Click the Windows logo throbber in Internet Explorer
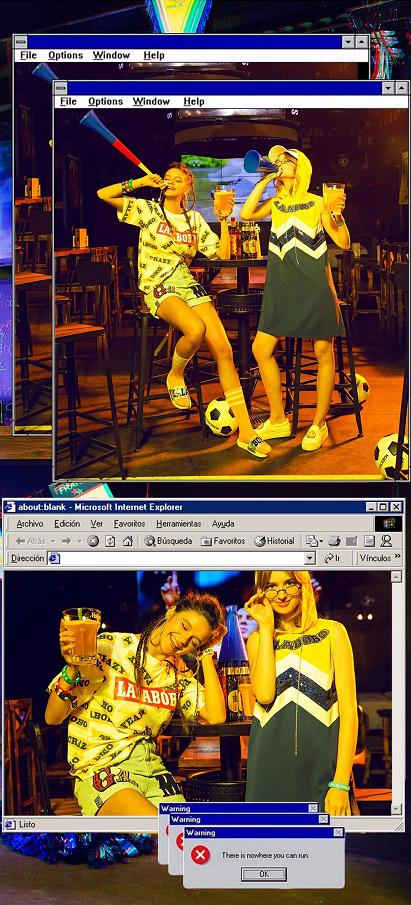 [388, 523]
